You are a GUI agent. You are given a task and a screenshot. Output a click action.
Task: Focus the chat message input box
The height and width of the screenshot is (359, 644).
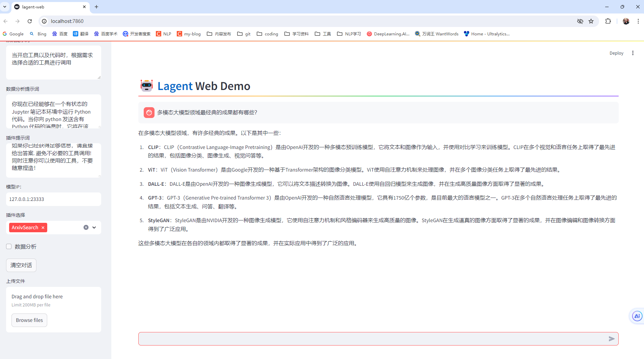[x=373, y=339]
